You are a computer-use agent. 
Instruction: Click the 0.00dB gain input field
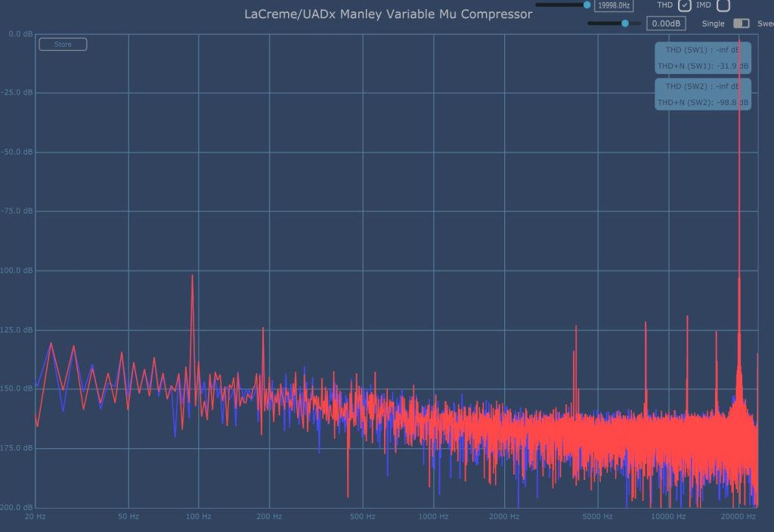pos(666,23)
